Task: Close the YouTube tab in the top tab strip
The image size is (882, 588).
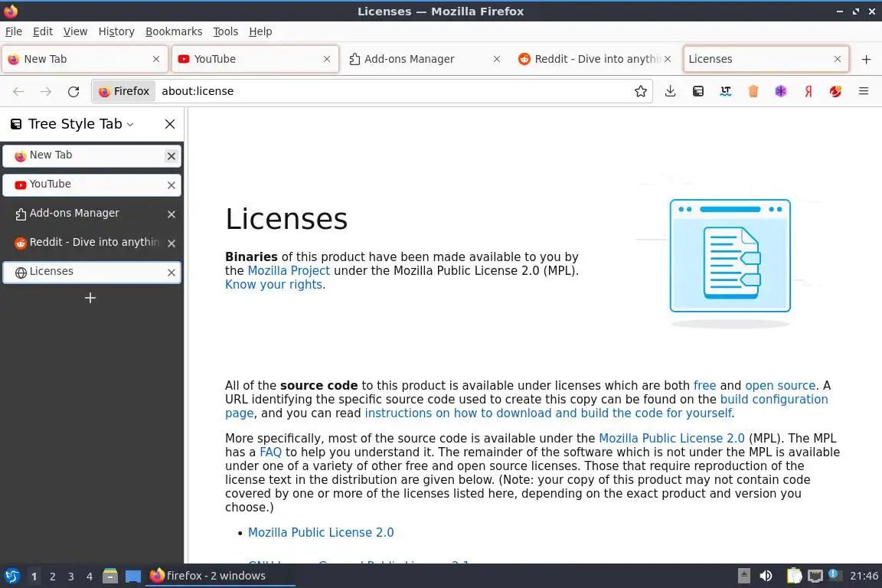Action: click(327, 59)
